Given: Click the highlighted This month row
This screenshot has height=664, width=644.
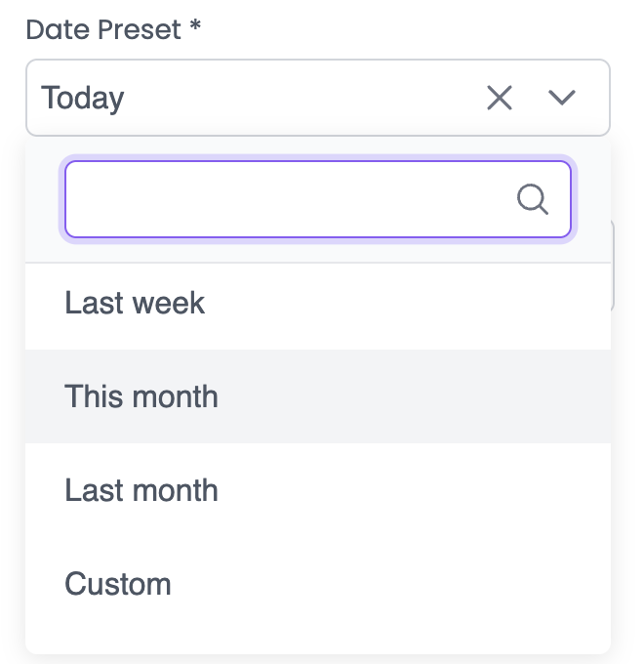Looking at the screenshot, I should point(317,396).
